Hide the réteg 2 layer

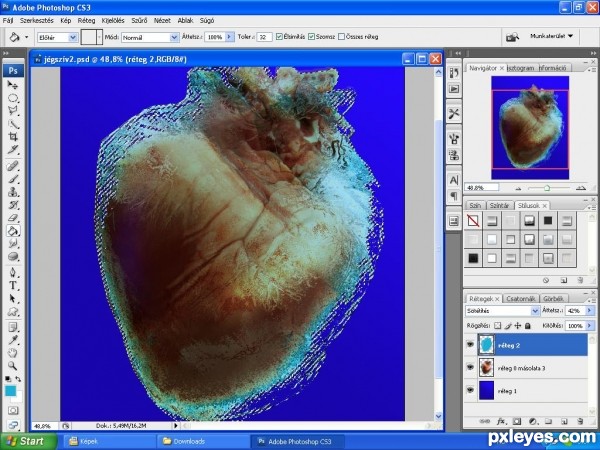[x=470, y=345]
